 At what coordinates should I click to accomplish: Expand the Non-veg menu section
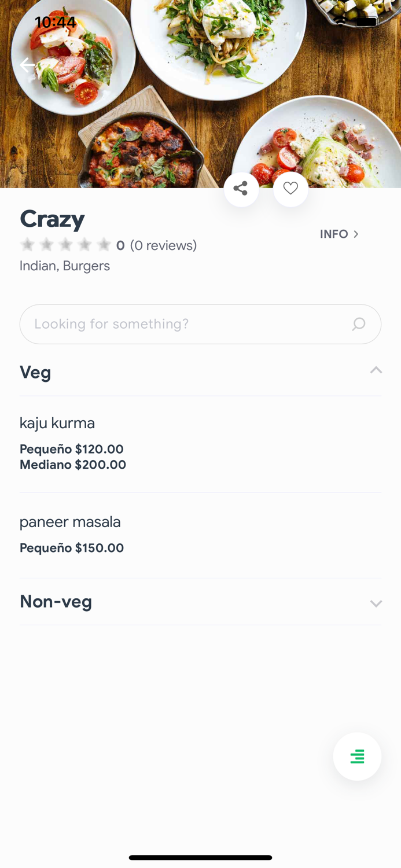376,602
